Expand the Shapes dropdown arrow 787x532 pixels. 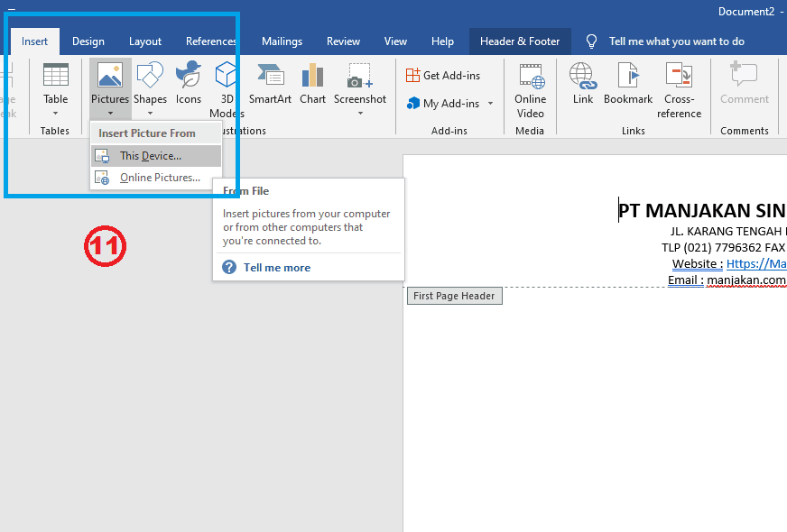150,114
